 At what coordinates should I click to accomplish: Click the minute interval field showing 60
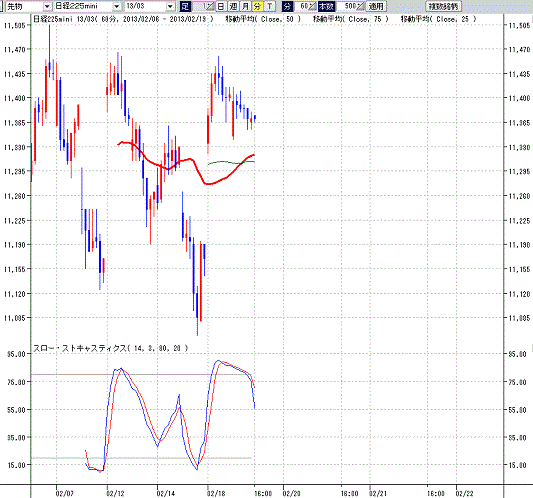pyautogui.click(x=305, y=6)
